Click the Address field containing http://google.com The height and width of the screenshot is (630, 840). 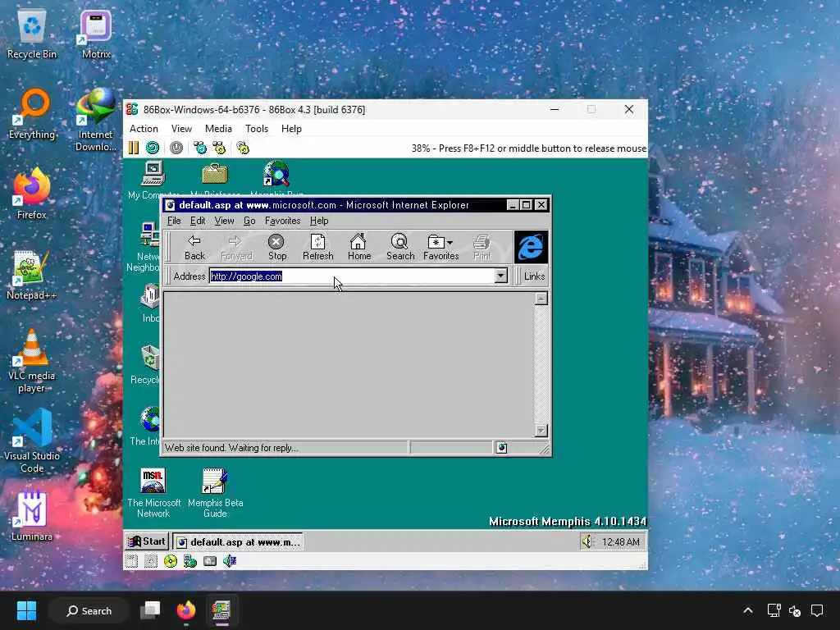click(x=351, y=276)
